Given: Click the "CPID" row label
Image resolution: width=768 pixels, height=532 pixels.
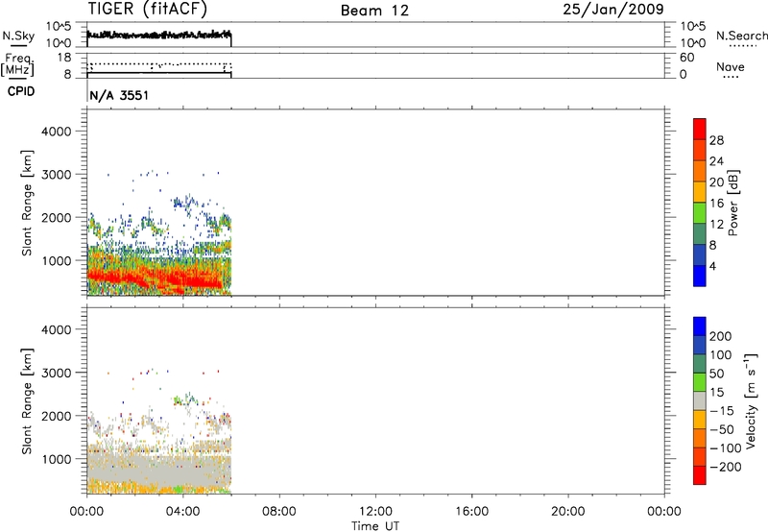Looking at the screenshot, I should (x=21, y=91).
